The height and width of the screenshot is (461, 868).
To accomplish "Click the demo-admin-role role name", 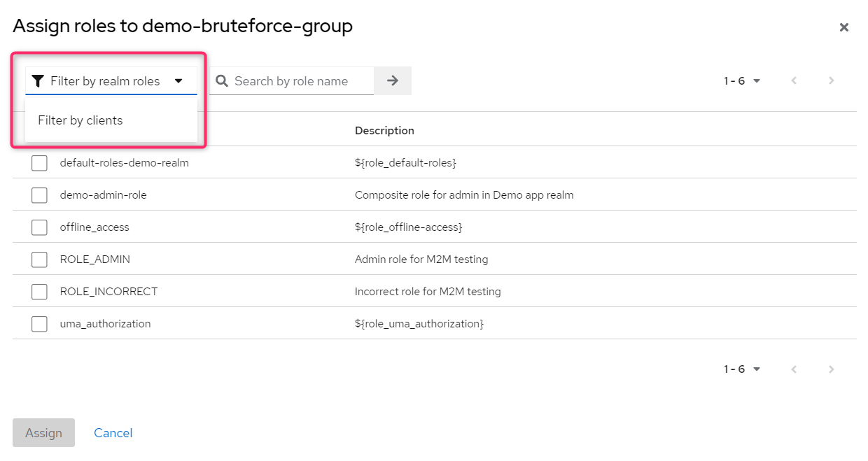I will (x=104, y=195).
